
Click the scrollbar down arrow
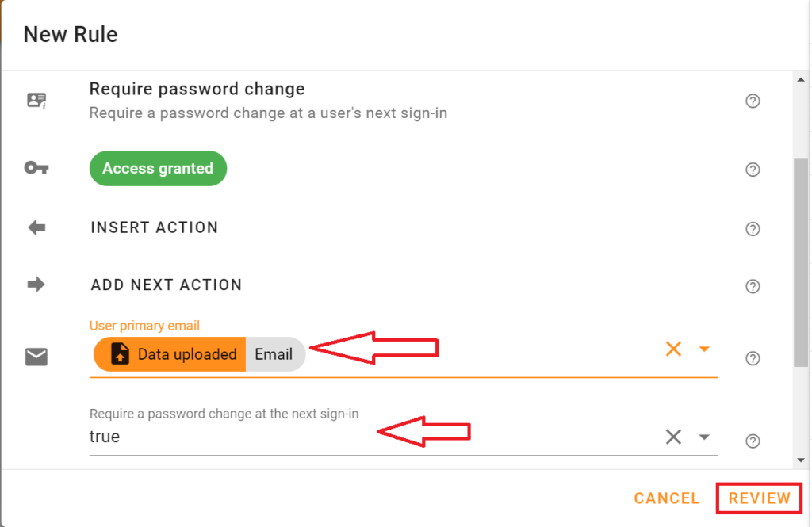point(802,458)
